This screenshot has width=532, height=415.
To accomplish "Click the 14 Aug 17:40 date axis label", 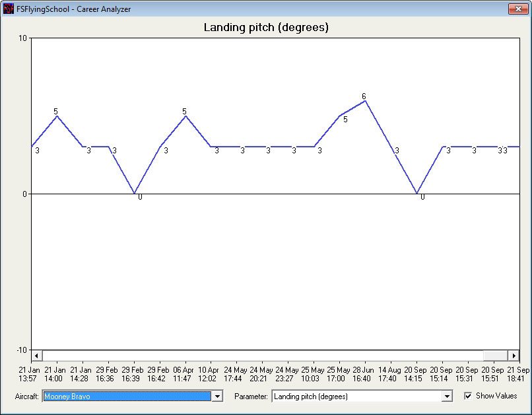I will 388,374.
